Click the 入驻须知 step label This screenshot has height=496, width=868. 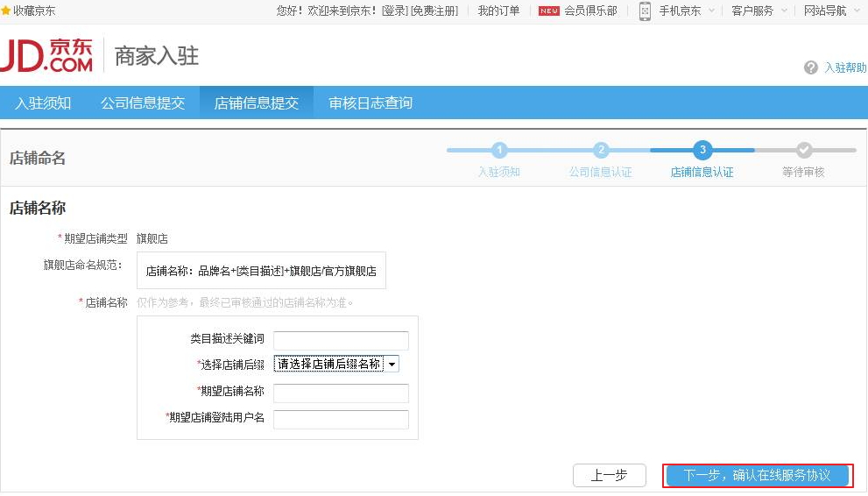tap(498, 172)
